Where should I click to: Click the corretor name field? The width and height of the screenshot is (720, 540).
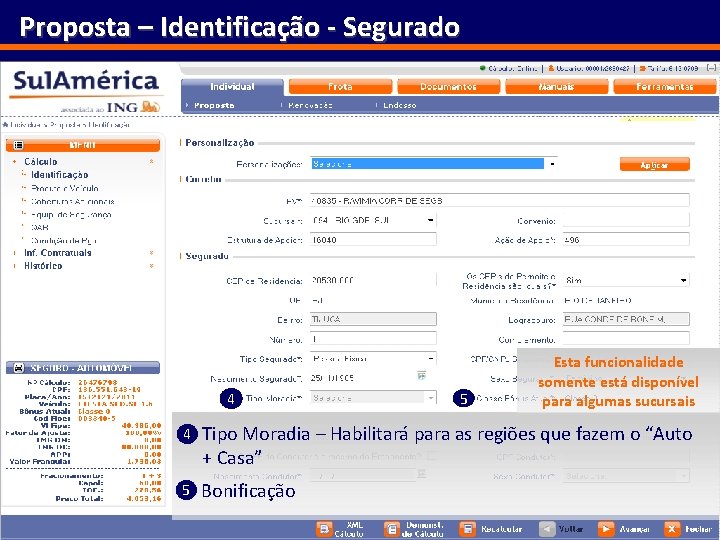point(500,201)
